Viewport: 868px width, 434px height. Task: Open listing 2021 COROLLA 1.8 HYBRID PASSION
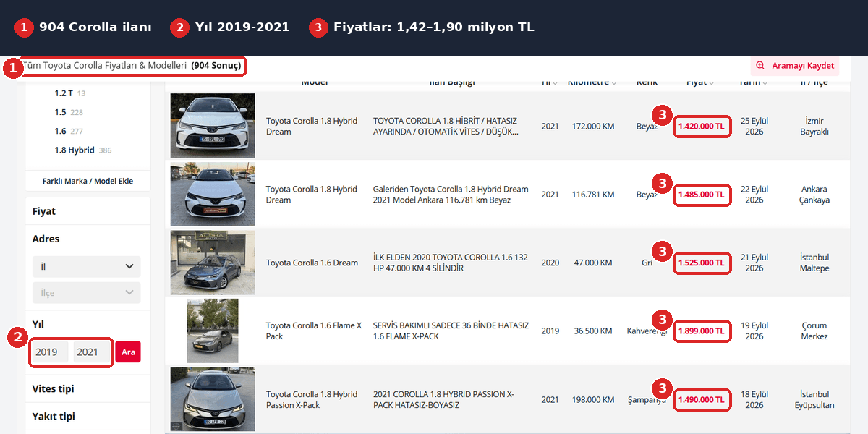pos(443,399)
